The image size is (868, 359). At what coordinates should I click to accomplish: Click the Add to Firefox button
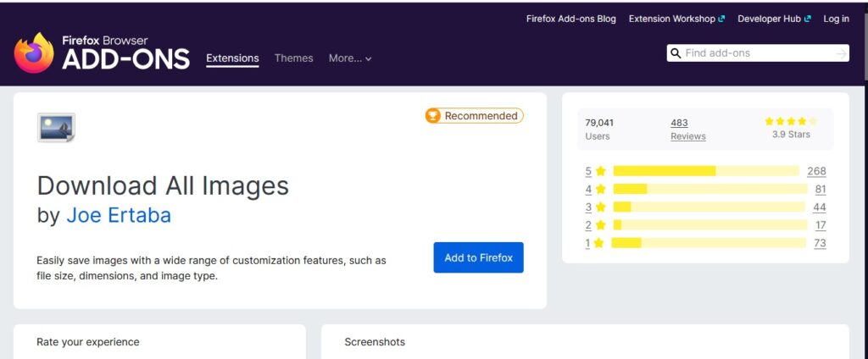[478, 257]
